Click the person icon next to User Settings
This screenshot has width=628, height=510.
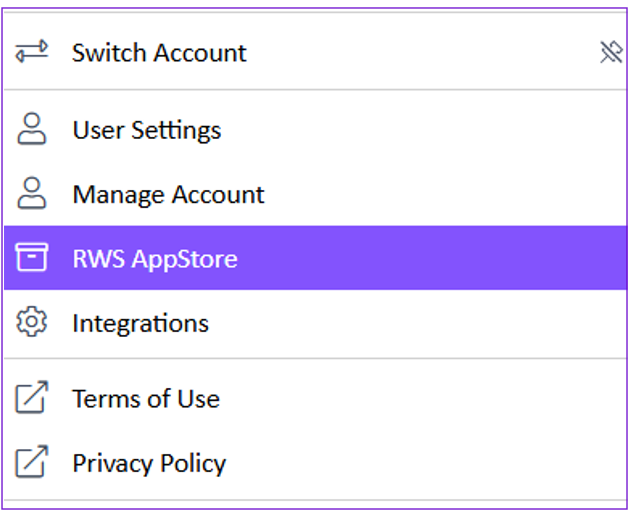tap(32, 129)
